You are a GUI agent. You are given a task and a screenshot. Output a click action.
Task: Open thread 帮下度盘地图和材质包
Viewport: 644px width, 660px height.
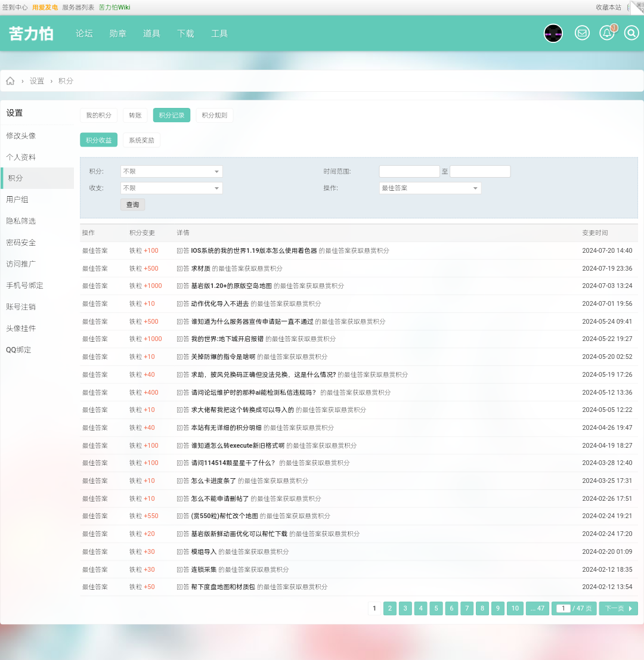pos(223,587)
